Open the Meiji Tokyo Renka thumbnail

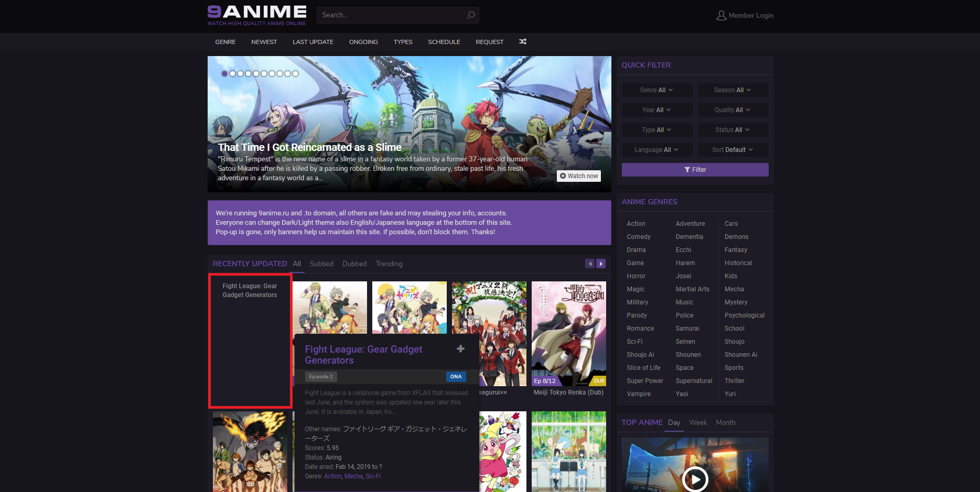click(568, 333)
